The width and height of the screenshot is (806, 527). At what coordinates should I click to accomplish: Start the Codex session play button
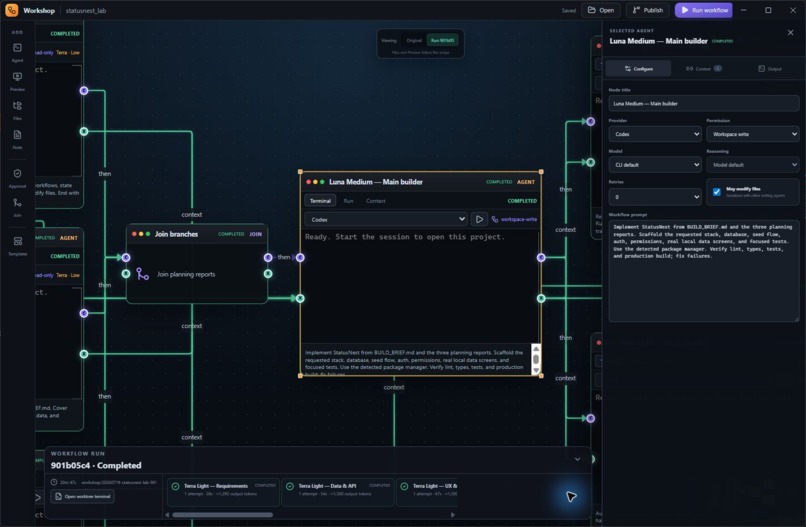pos(479,220)
